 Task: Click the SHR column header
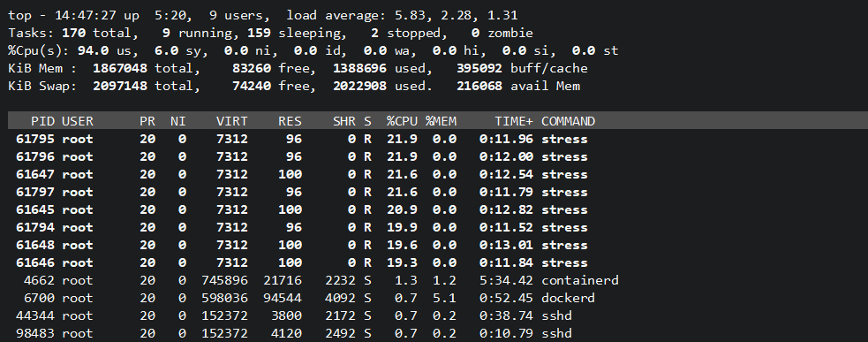(344, 121)
